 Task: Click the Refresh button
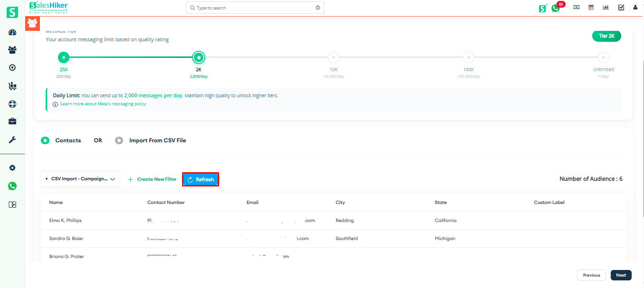pos(201,179)
